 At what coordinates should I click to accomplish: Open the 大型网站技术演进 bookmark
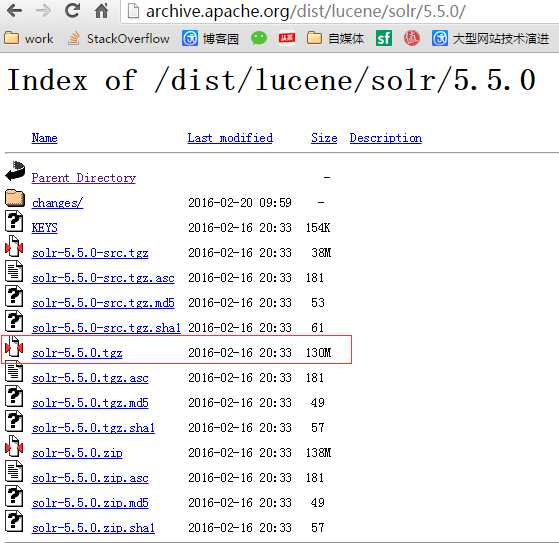(x=491, y=39)
